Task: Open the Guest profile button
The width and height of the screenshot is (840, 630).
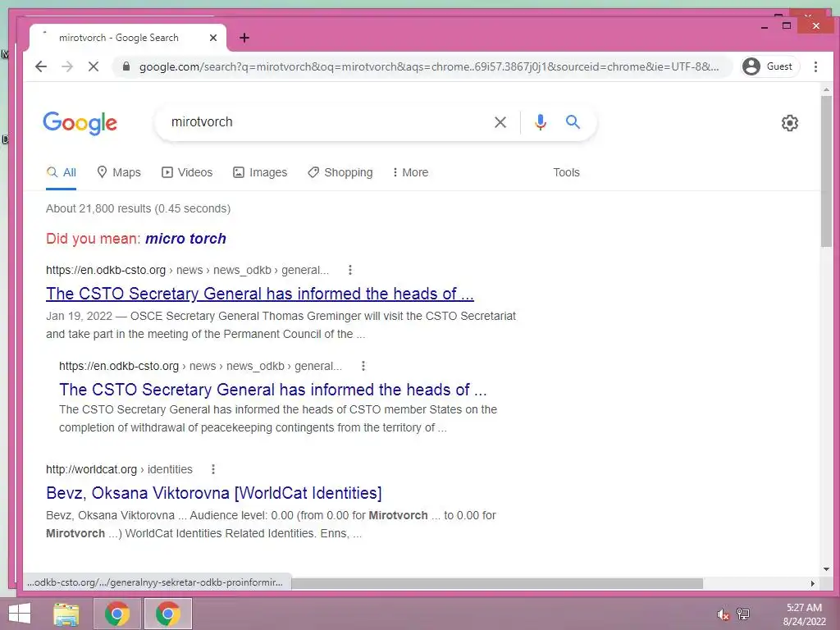Action: pos(769,66)
